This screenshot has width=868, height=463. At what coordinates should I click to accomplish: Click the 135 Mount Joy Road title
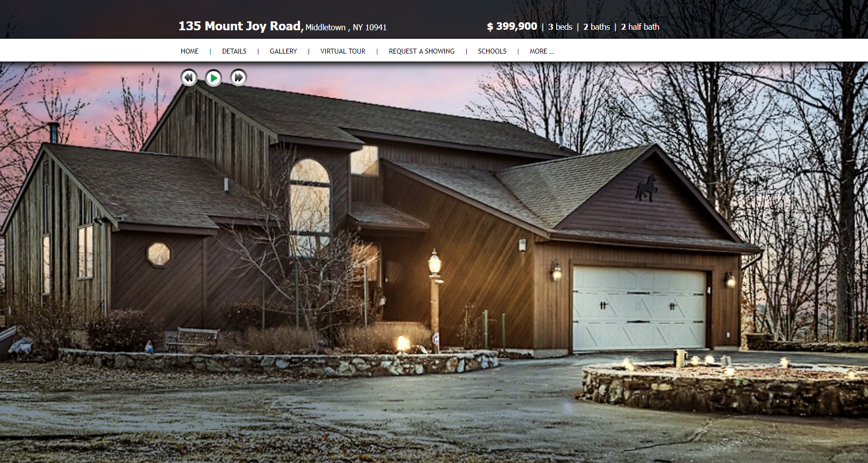241,26
